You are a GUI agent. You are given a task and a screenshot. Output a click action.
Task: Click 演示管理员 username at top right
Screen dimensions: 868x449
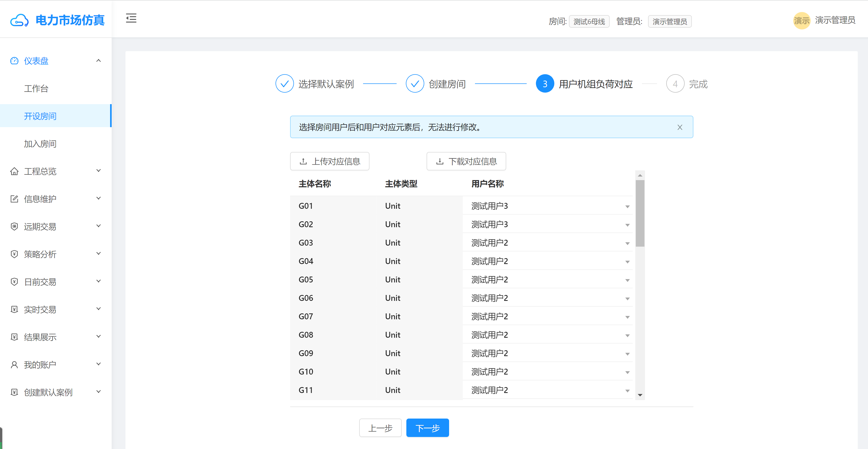(x=835, y=20)
